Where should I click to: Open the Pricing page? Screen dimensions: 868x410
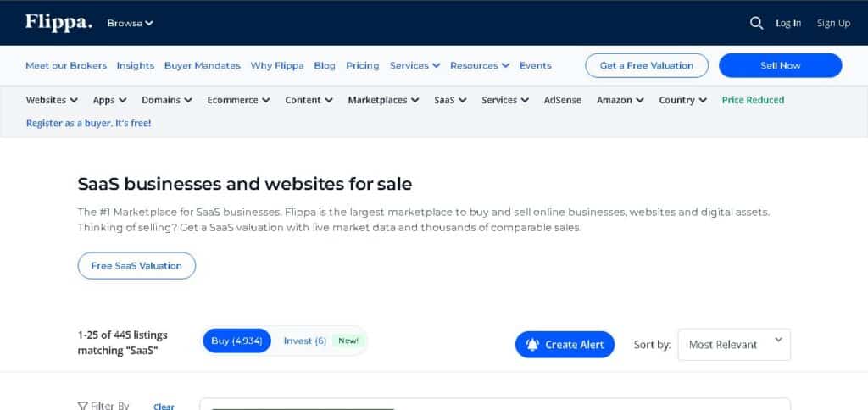coord(363,65)
